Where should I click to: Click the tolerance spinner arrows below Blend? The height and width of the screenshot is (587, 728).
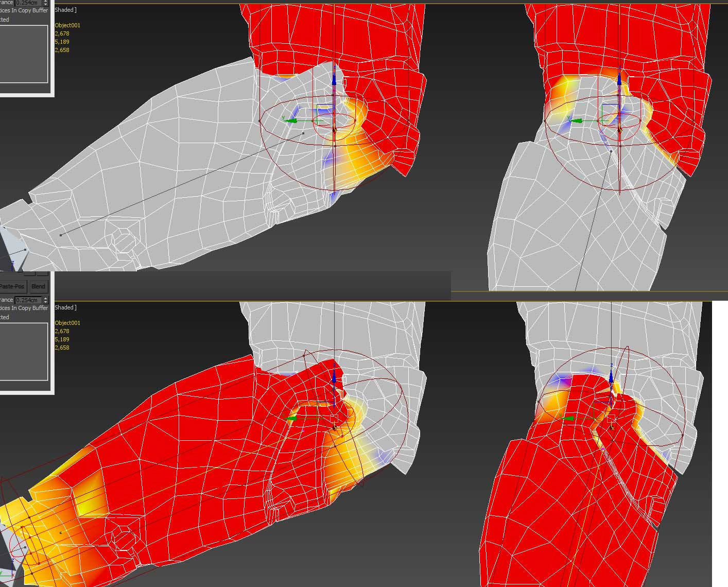[x=45, y=300]
